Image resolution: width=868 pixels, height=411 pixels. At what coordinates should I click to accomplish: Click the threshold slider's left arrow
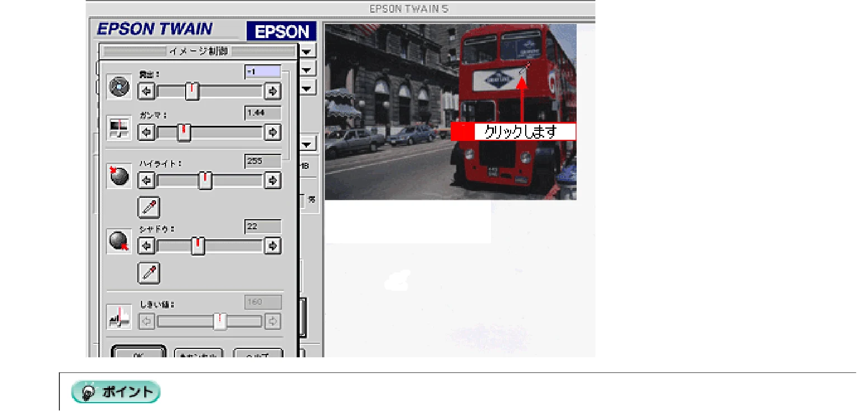tap(147, 322)
